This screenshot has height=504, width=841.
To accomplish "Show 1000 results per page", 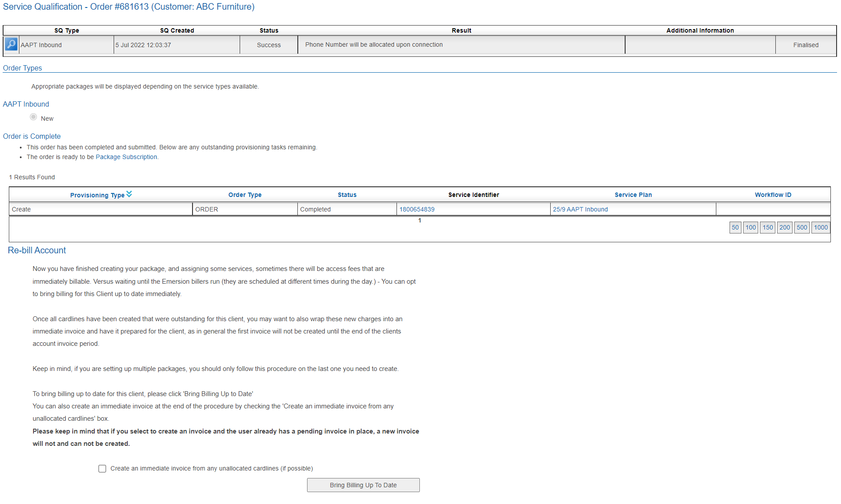I will pyautogui.click(x=821, y=228).
